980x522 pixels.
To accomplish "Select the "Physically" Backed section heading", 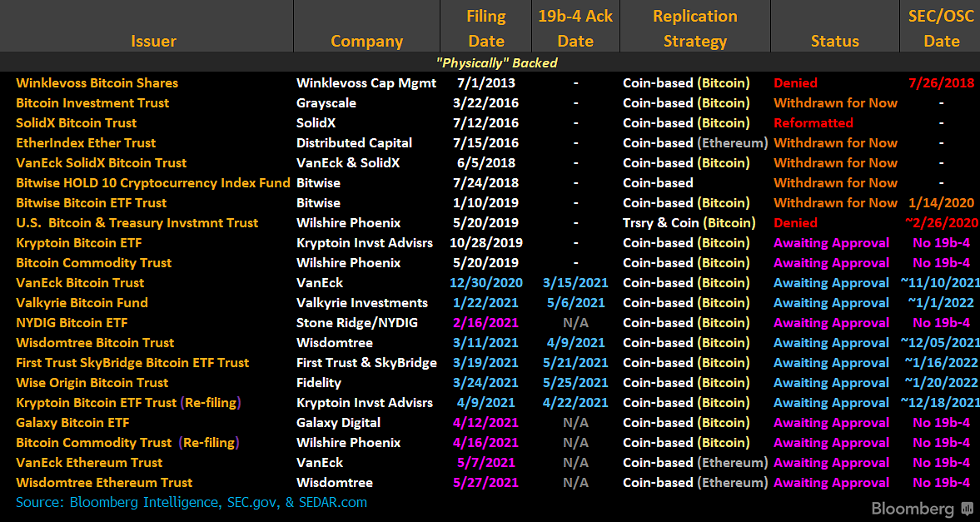I will click(497, 62).
